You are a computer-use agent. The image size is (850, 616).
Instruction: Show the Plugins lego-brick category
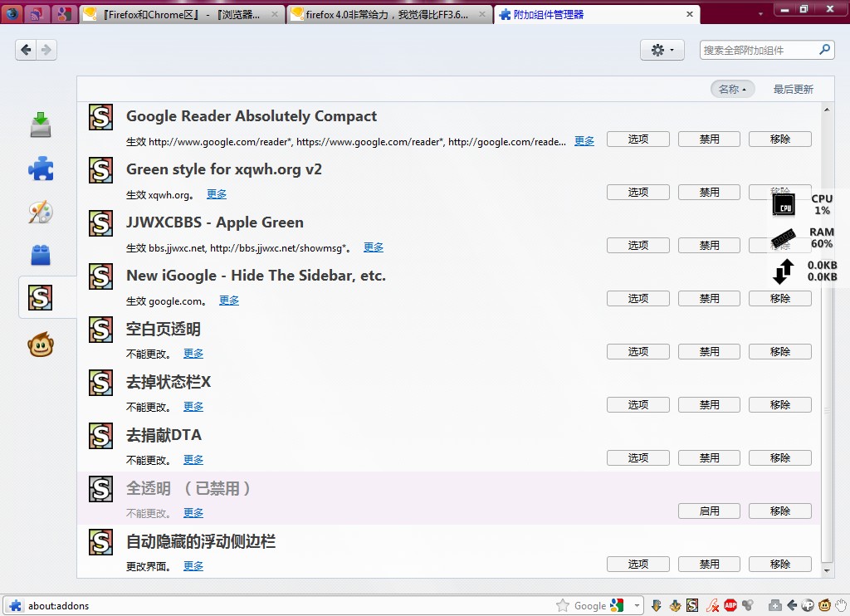41,255
